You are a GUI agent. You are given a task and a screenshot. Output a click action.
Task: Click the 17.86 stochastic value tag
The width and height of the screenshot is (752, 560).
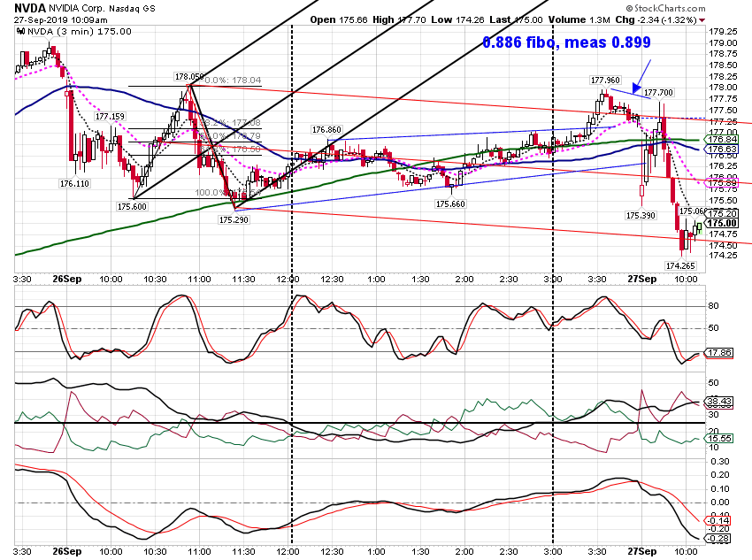[720, 353]
